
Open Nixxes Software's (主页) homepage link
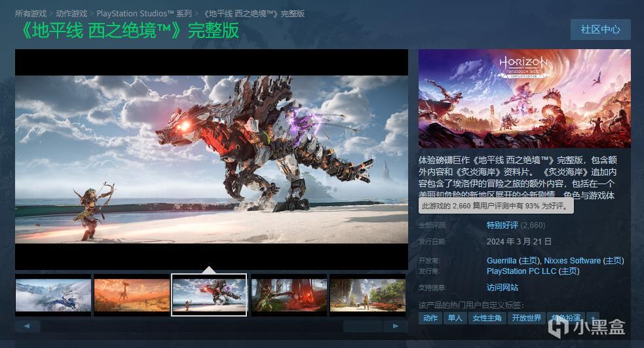[614, 260]
